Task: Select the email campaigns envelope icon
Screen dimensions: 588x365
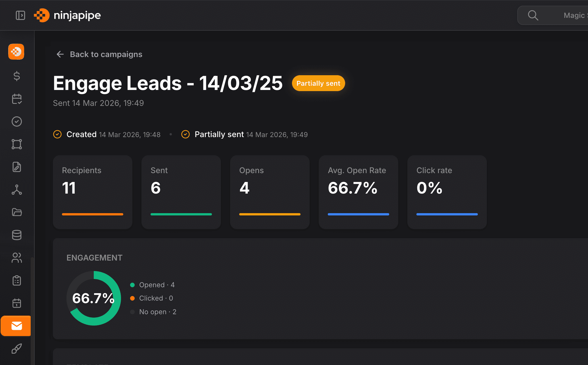Action: click(16, 326)
